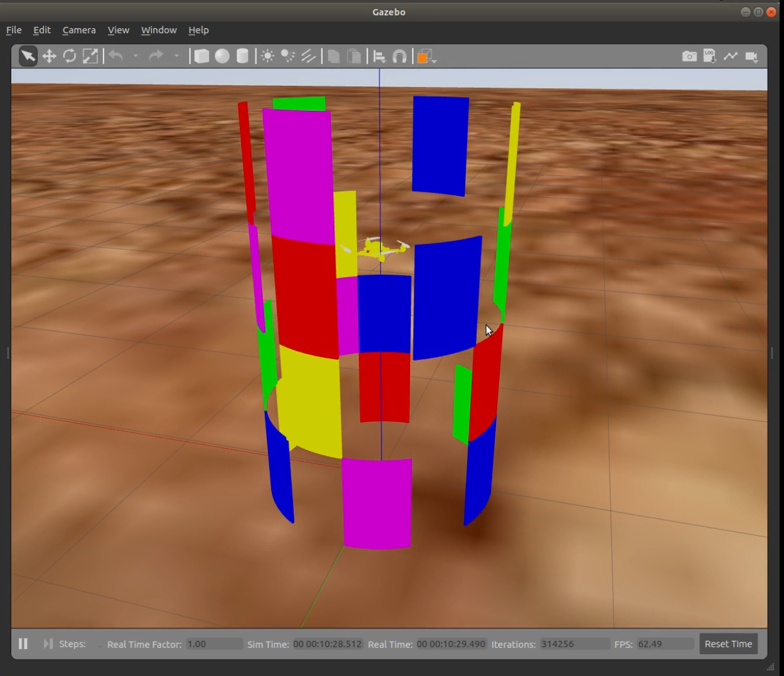
Task: Click the yellow quadrotor drone in scene
Action: (376, 248)
